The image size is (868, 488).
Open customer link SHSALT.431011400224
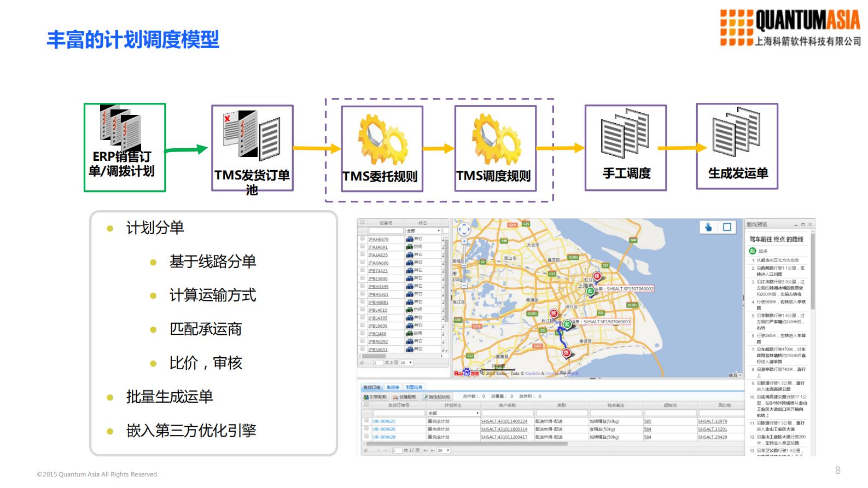click(504, 421)
